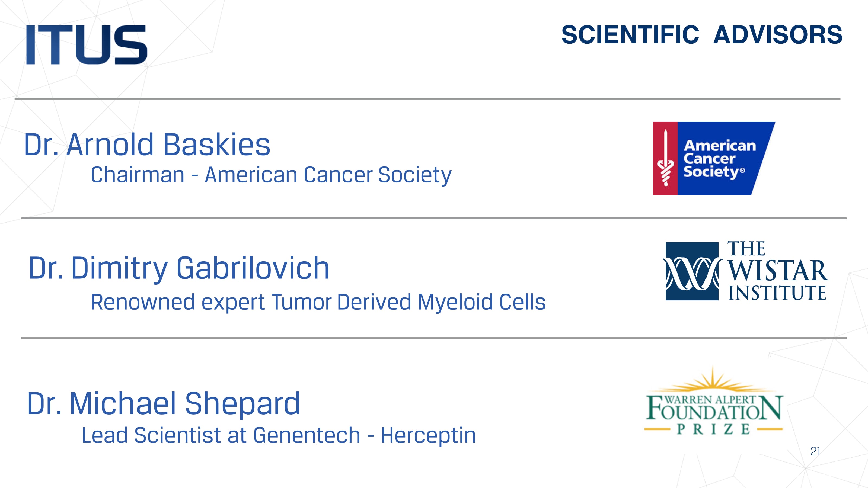Click the American Cancer Society logo text
Viewport: 868px width, 488px height.
(719, 159)
